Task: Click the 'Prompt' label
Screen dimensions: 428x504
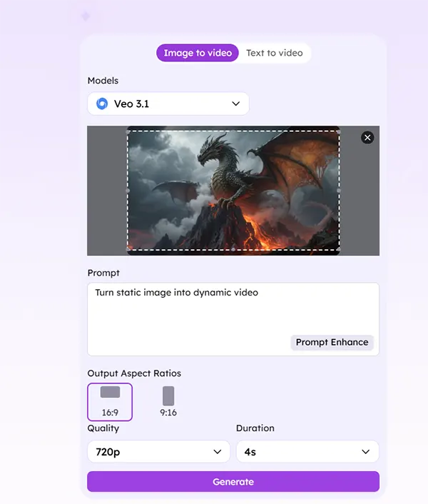Action: (x=103, y=273)
